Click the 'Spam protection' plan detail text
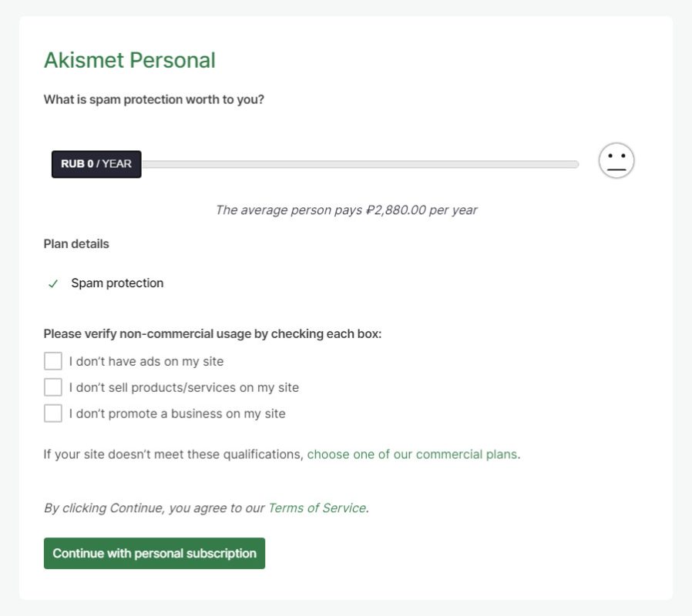692x616 pixels. click(x=117, y=283)
